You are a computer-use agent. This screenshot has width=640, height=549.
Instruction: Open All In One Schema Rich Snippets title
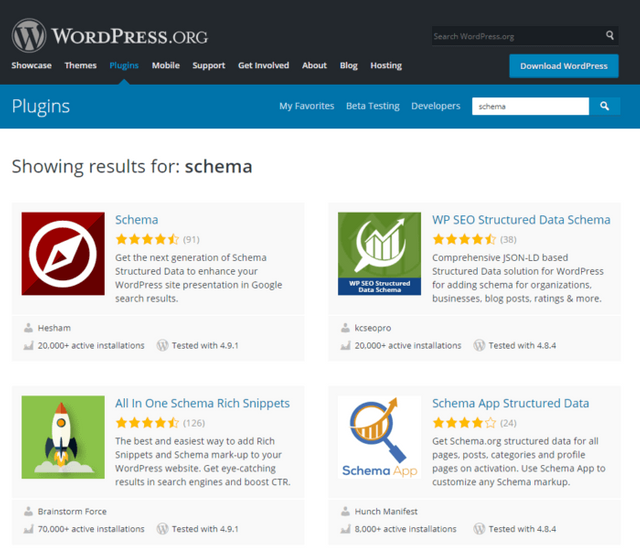coord(202,403)
